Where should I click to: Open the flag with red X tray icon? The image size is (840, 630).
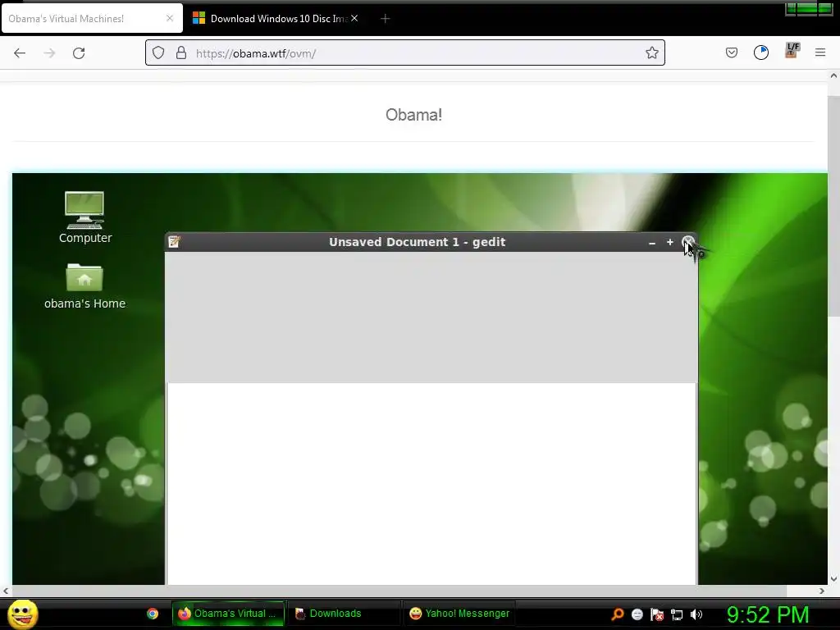click(657, 614)
